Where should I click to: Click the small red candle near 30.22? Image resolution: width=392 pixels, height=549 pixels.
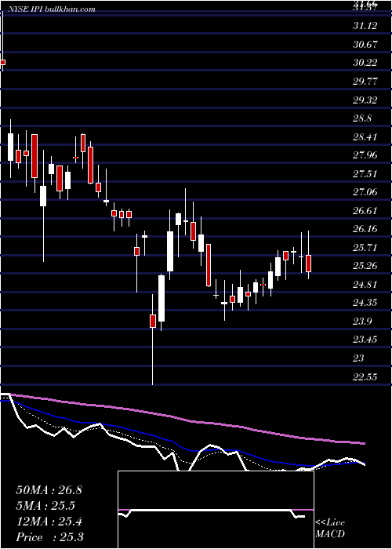[x=3, y=62]
